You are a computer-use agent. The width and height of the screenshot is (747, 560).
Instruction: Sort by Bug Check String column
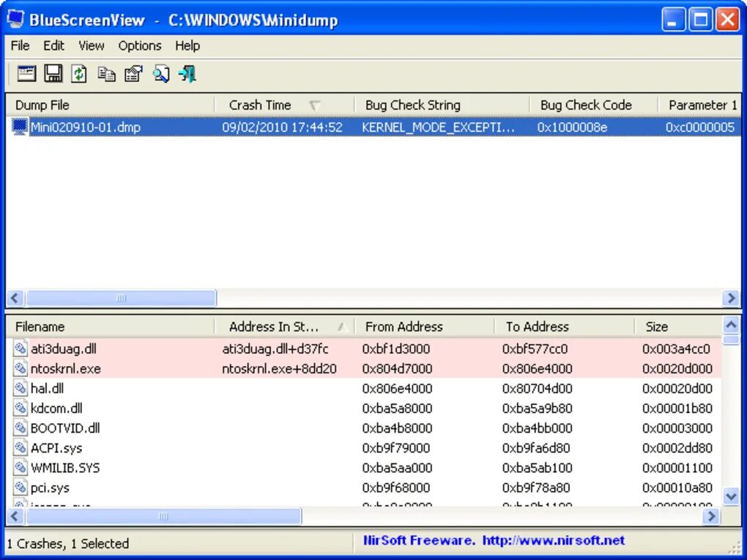(x=442, y=105)
